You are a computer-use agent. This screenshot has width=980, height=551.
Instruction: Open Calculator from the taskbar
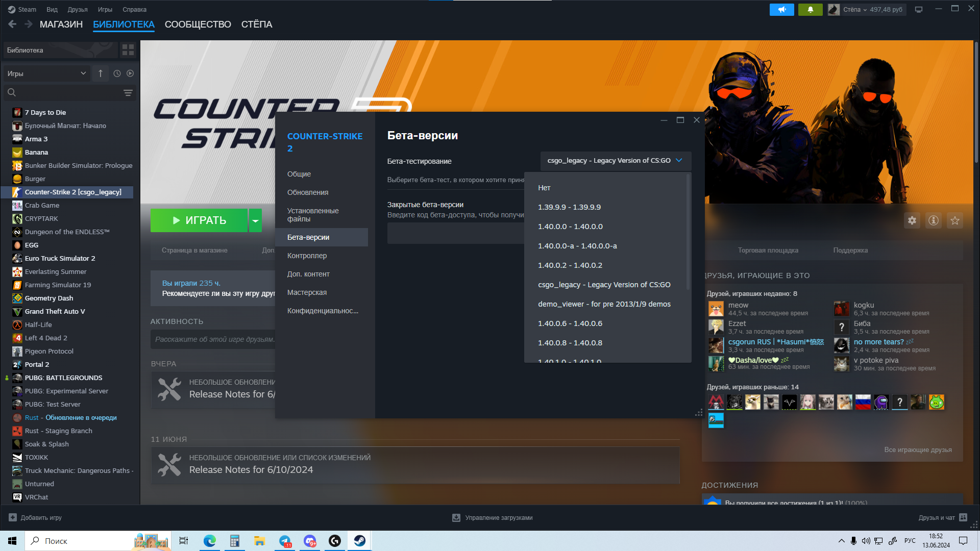(x=234, y=541)
